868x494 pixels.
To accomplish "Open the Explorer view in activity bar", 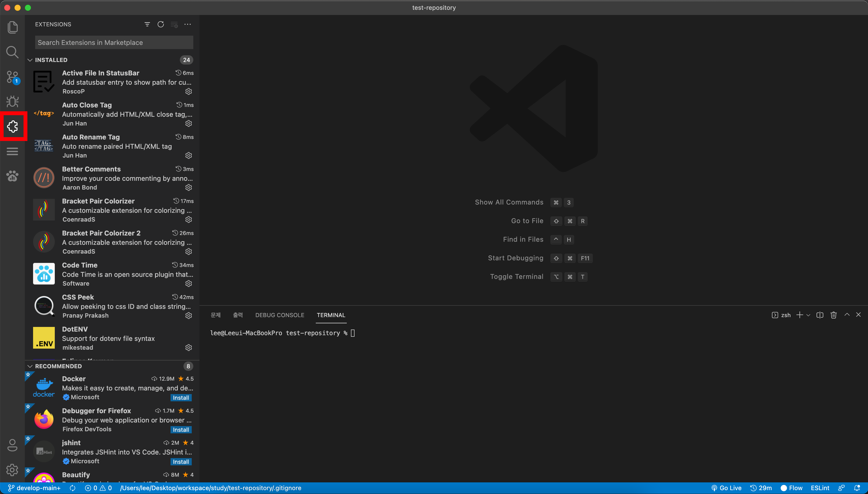I will (x=13, y=27).
